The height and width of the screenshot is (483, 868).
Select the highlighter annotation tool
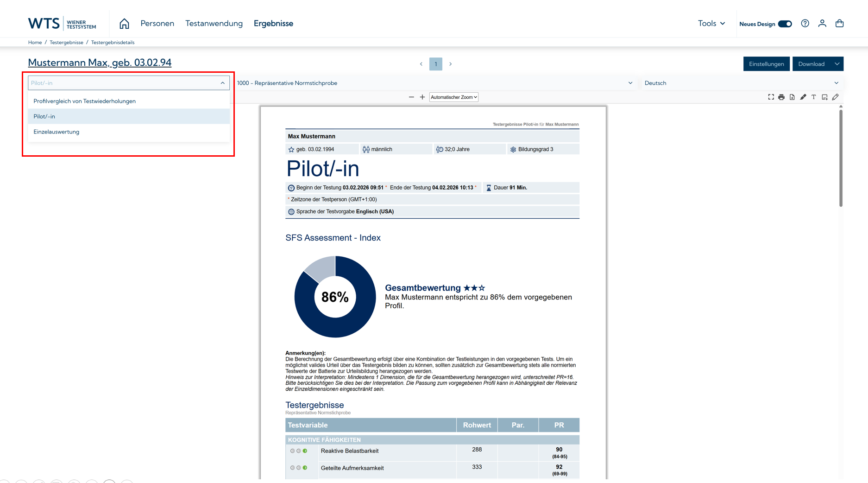coord(803,97)
